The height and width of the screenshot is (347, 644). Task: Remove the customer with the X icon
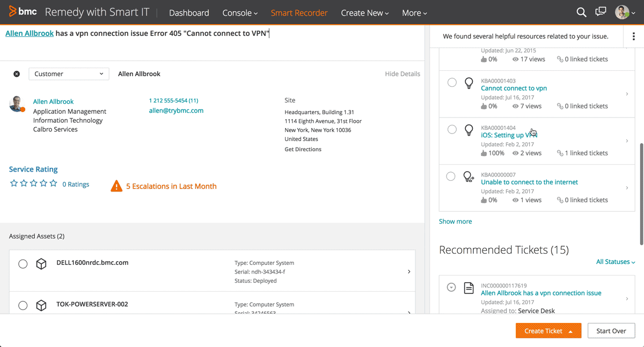(x=17, y=74)
